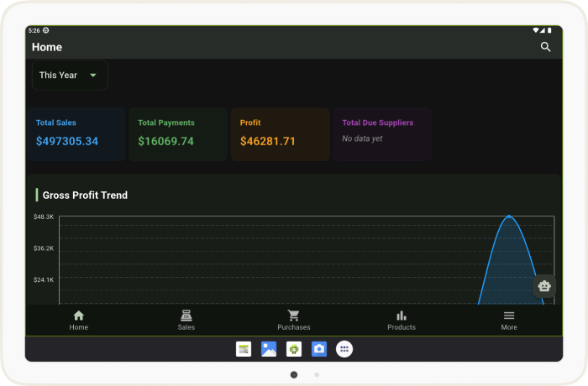The width and height of the screenshot is (588, 386).
Task: Tap the Wi-Fi status icon
Action: click(536, 30)
